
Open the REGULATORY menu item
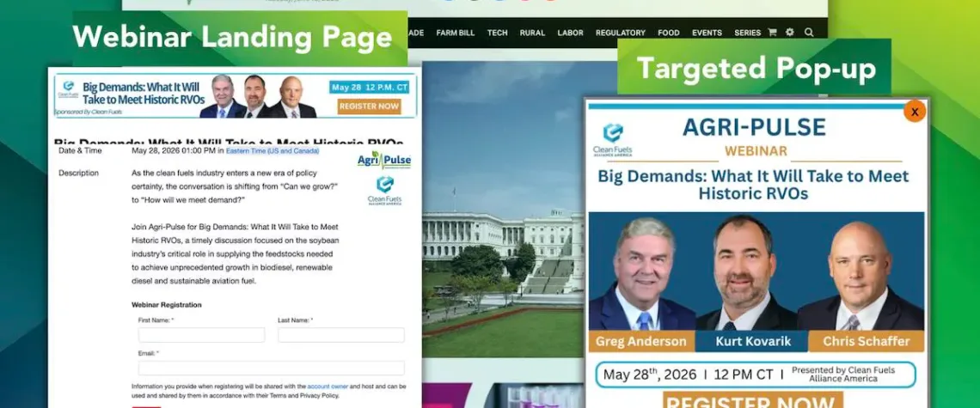[x=620, y=33]
